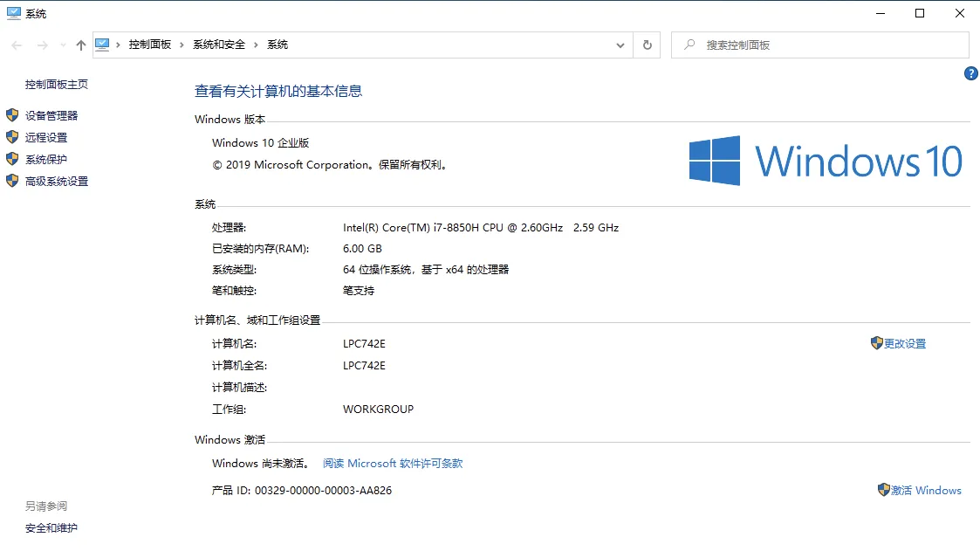Open 更改设置 for computer name

click(905, 343)
